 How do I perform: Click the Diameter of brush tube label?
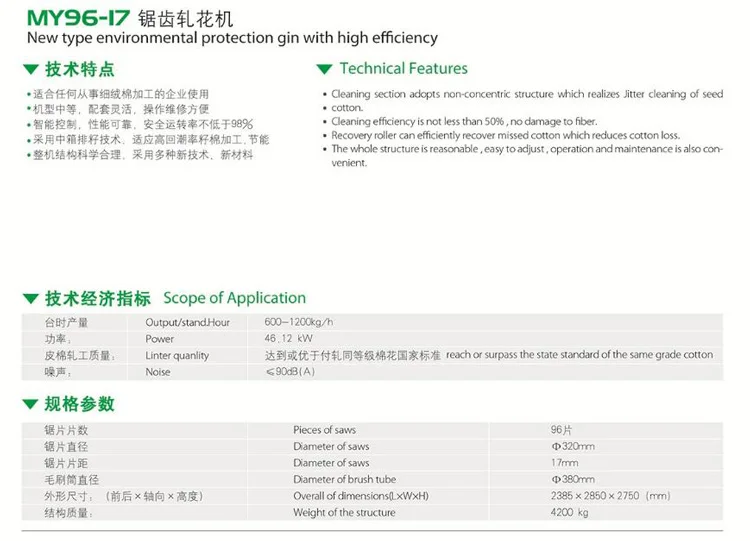pyautogui.click(x=344, y=479)
